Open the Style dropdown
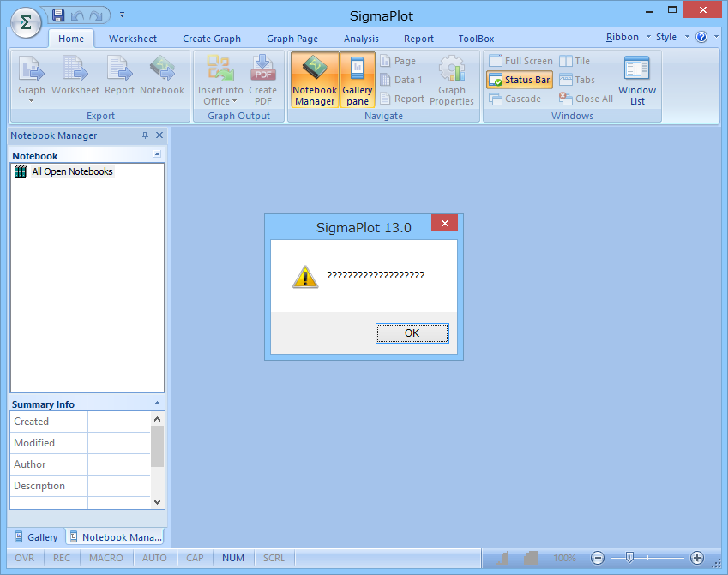The height and width of the screenshot is (575, 728). coord(671,37)
